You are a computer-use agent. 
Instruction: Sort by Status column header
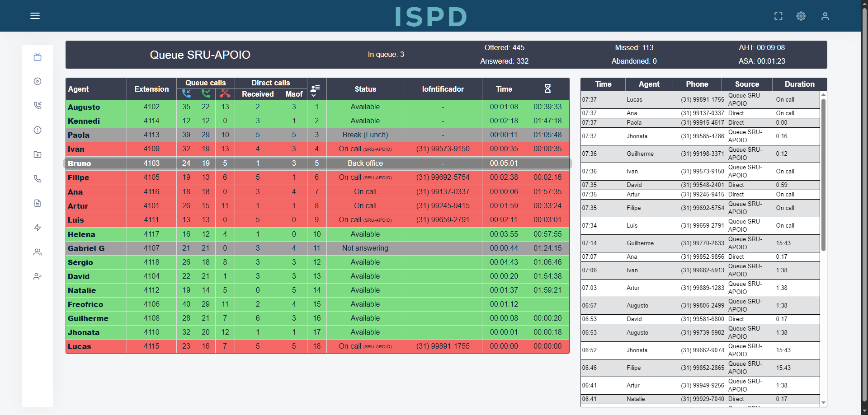(365, 89)
